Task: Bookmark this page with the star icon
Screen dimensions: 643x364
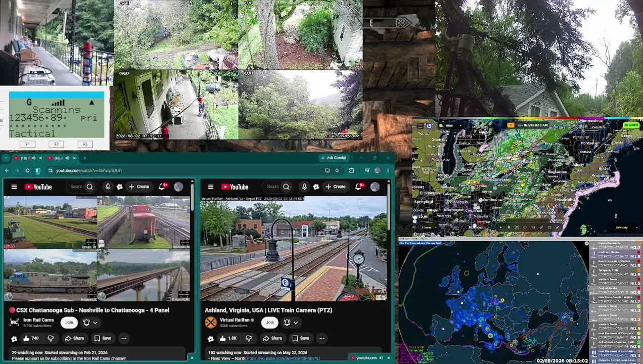Action: [x=337, y=170]
